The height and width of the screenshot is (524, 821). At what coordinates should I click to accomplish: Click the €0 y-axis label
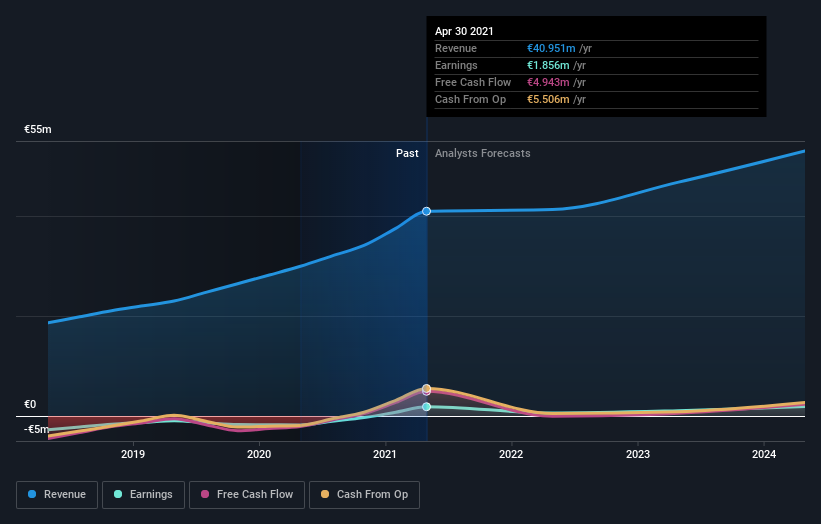[30, 404]
